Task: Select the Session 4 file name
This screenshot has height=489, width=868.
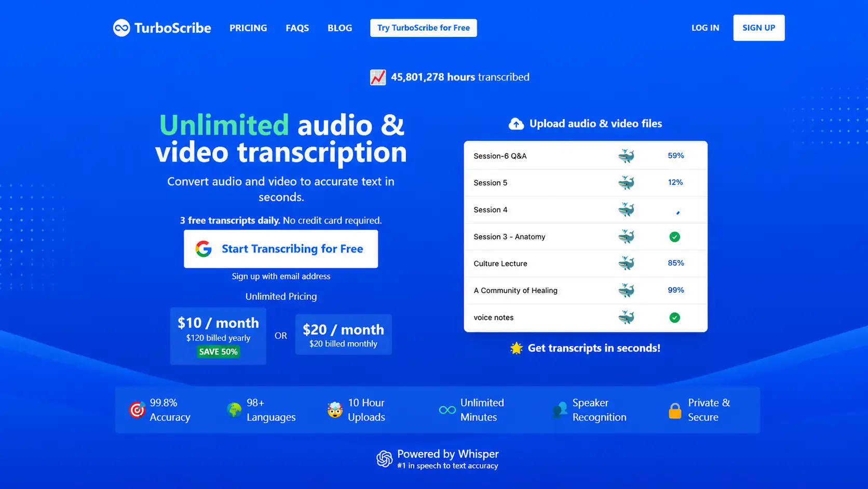Action: point(490,210)
